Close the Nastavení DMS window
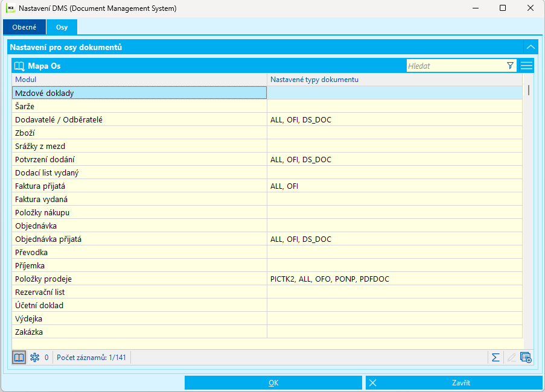This screenshot has width=545, height=392. pos(530,8)
